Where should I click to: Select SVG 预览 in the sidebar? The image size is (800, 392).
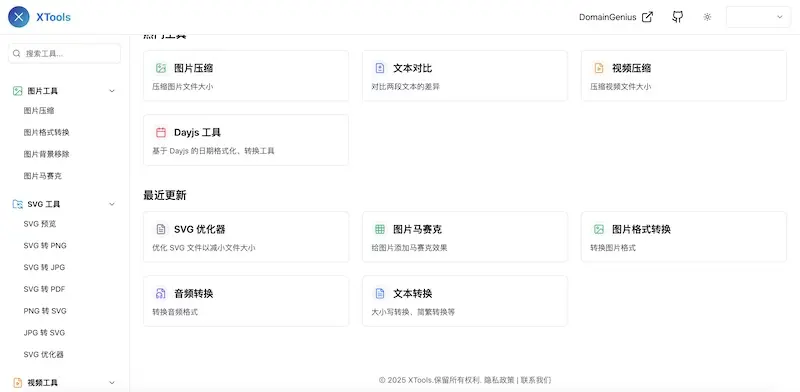pos(40,224)
